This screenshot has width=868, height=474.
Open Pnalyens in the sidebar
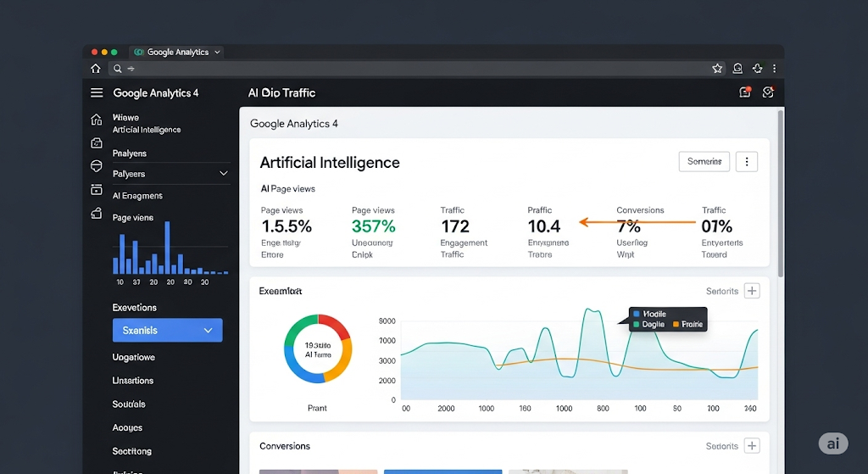(130, 153)
